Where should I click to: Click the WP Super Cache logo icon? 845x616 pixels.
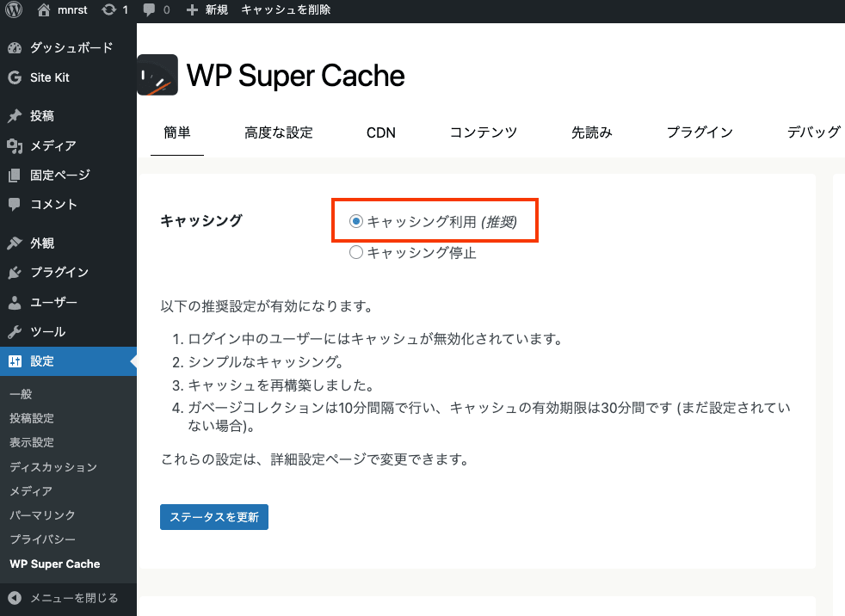click(157, 75)
